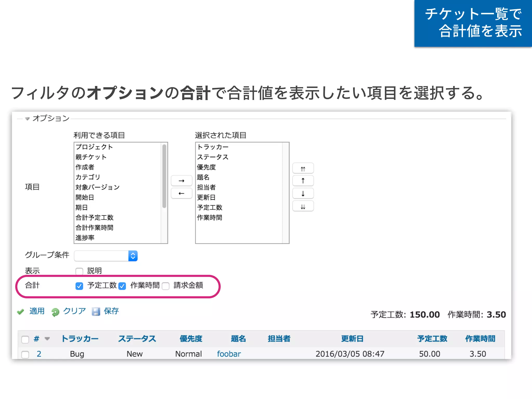Viewport: 532px width, 399px height.
Task: Click the floppy disk 保存 icon
Action: tap(96, 311)
